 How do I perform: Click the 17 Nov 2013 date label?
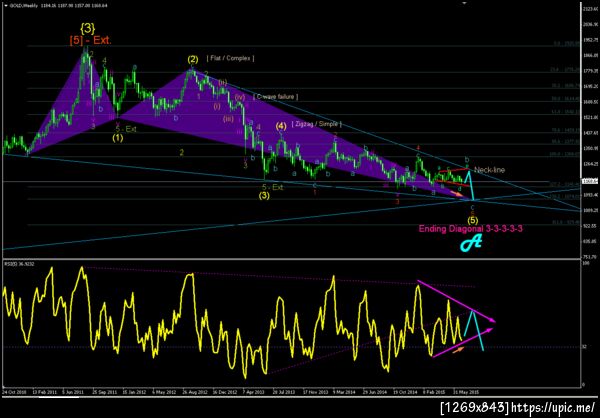(315, 392)
